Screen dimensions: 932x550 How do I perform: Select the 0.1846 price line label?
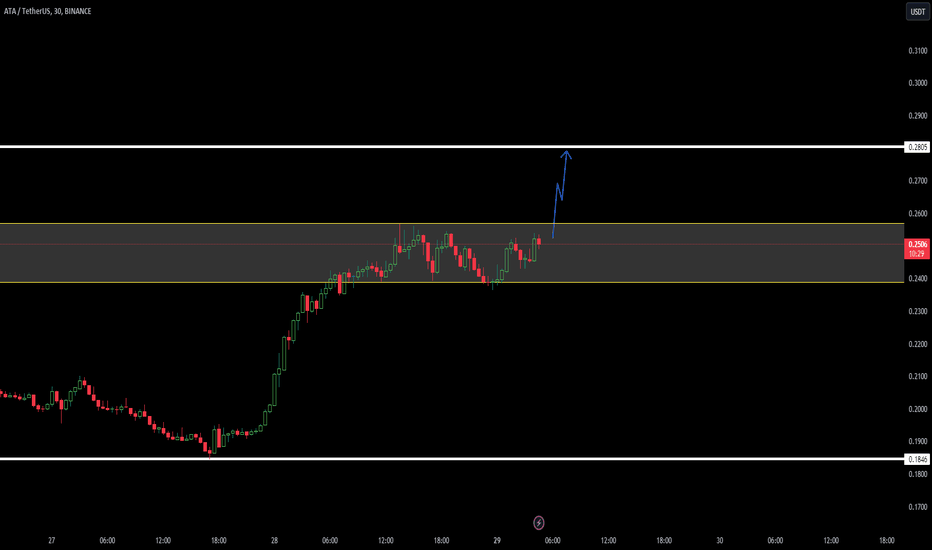[x=917, y=459]
